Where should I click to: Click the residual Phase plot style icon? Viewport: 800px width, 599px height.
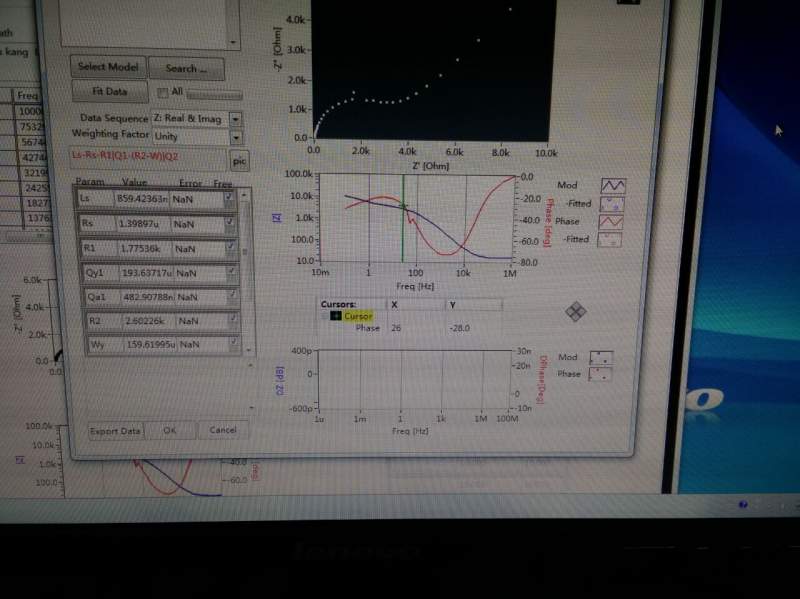pos(600,374)
